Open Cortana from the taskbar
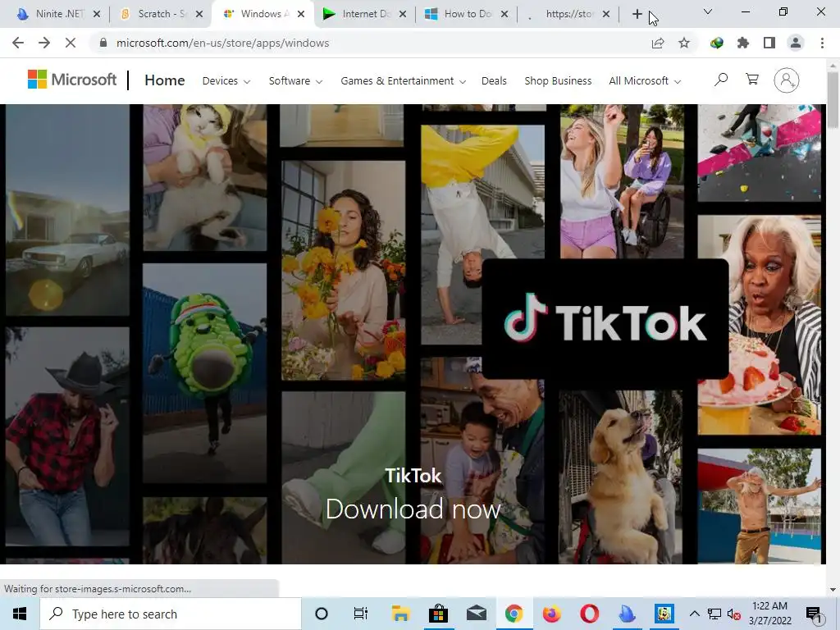Image resolution: width=840 pixels, height=630 pixels. (322, 614)
